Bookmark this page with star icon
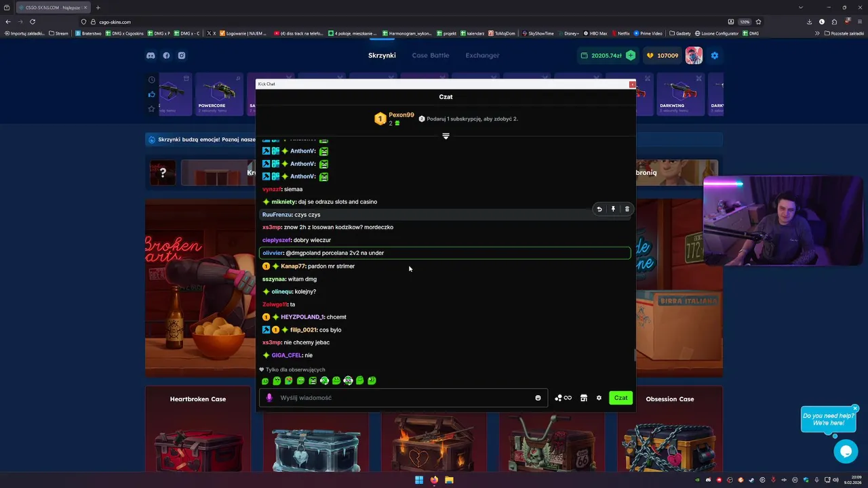 coord(758,22)
